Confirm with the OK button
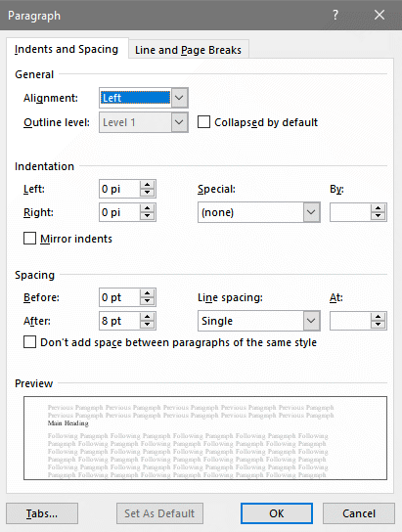The height and width of the screenshot is (532, 402). point(277,513)
